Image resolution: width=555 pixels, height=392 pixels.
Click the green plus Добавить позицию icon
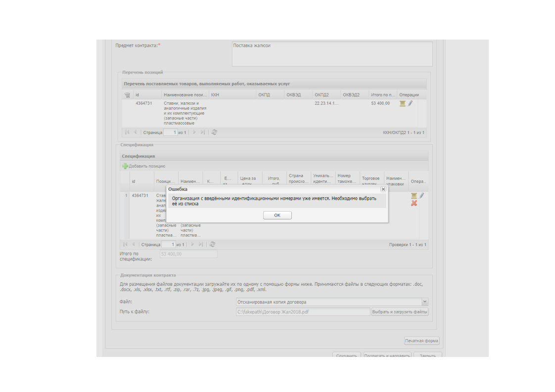click(x=125, y=166)
